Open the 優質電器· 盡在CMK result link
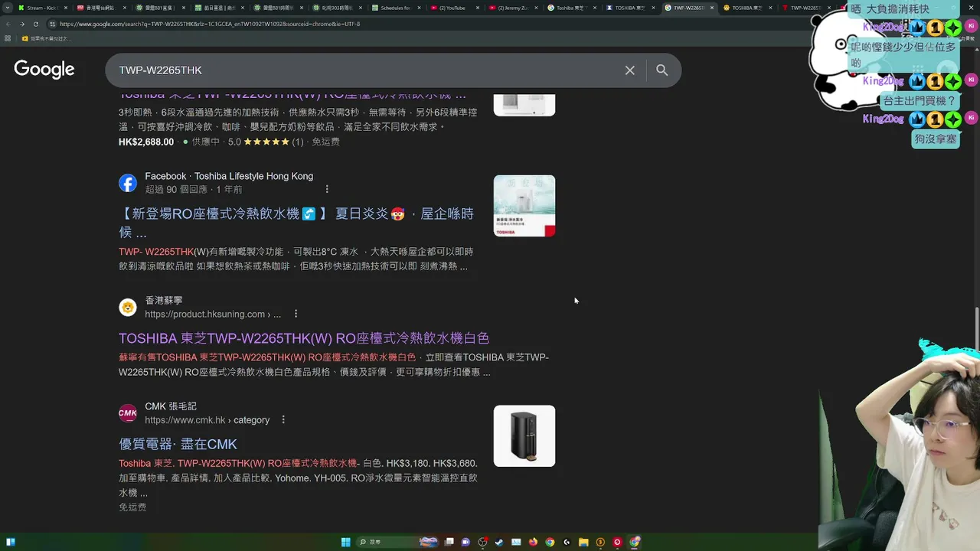This screenshot has height=551, width=980. (178, 444)
